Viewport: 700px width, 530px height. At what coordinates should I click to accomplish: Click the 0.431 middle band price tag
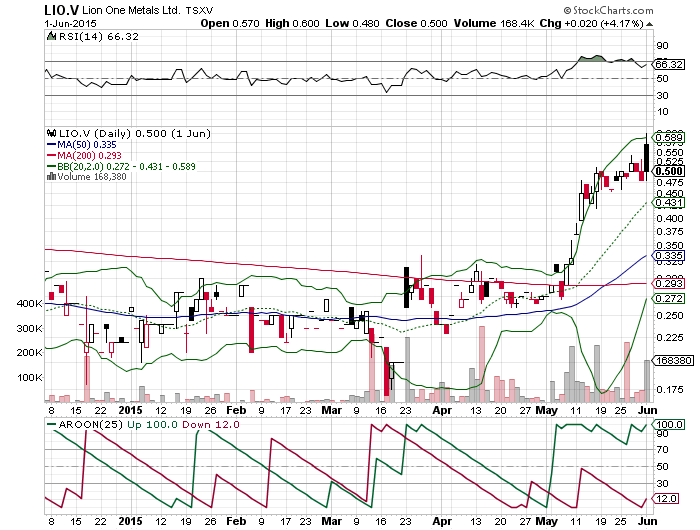(669, 203)
